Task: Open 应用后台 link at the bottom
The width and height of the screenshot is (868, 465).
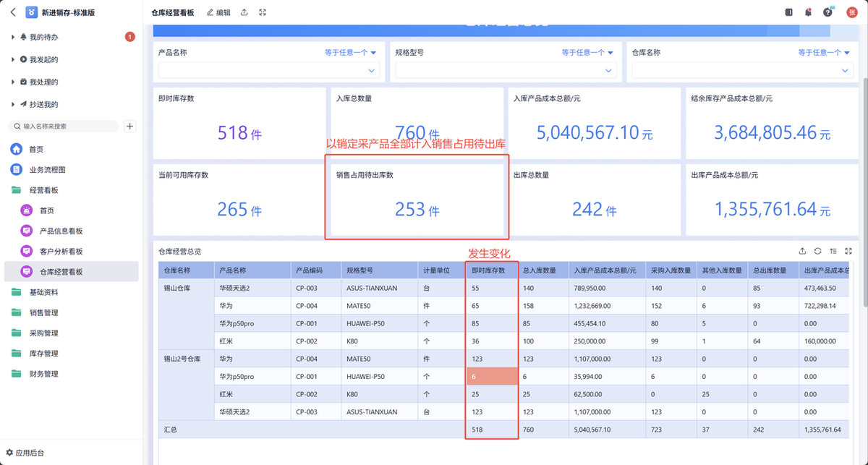Action: [x=25, y=453]
